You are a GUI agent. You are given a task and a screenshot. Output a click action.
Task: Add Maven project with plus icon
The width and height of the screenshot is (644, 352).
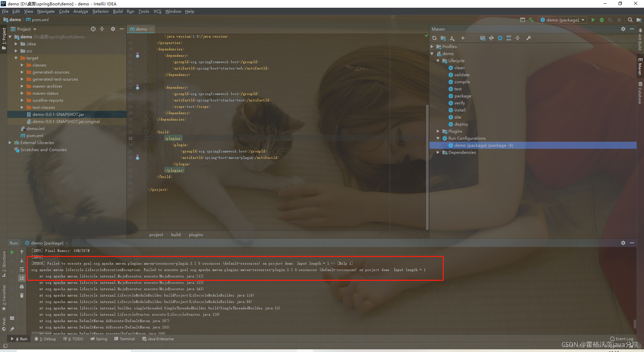(463, 38)
